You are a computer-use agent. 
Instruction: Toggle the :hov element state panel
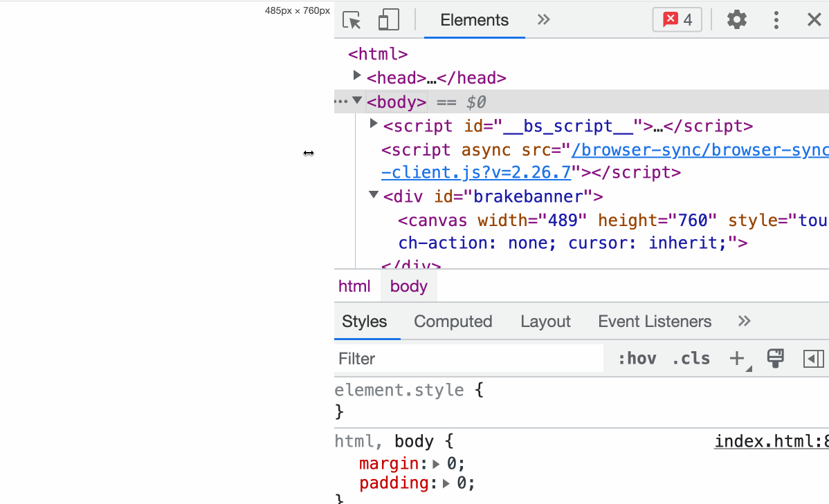(x=637, y=359)
